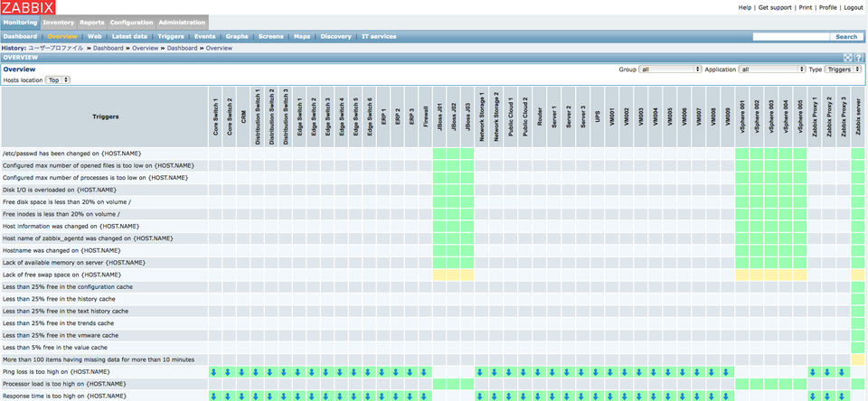Click the Search button
The height and width of the screenshot is (401, 868).
(846, 36)
